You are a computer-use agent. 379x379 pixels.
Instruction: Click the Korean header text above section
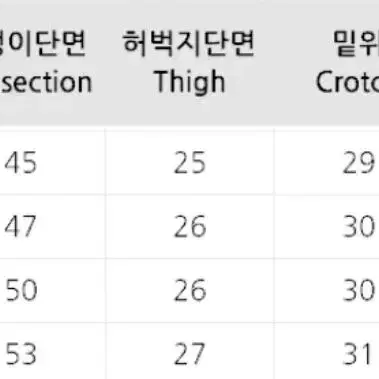coord(43,44)
